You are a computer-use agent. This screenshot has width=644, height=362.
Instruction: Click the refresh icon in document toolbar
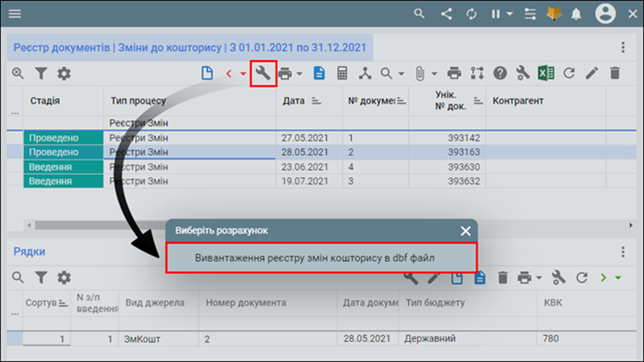click(568, 73)
